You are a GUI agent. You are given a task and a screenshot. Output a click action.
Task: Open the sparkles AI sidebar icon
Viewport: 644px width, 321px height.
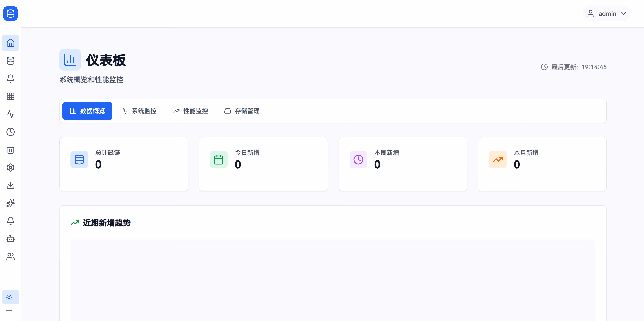[10, 203]
